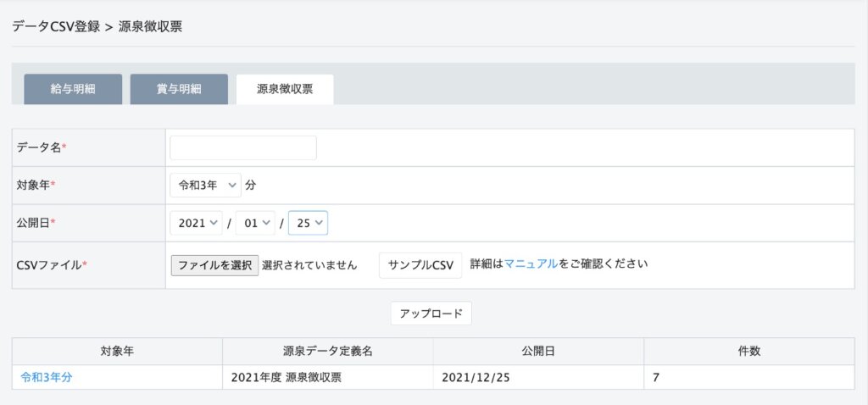Click the アップロード button
This screenshot has width=868, height=405.
point(431,313)
